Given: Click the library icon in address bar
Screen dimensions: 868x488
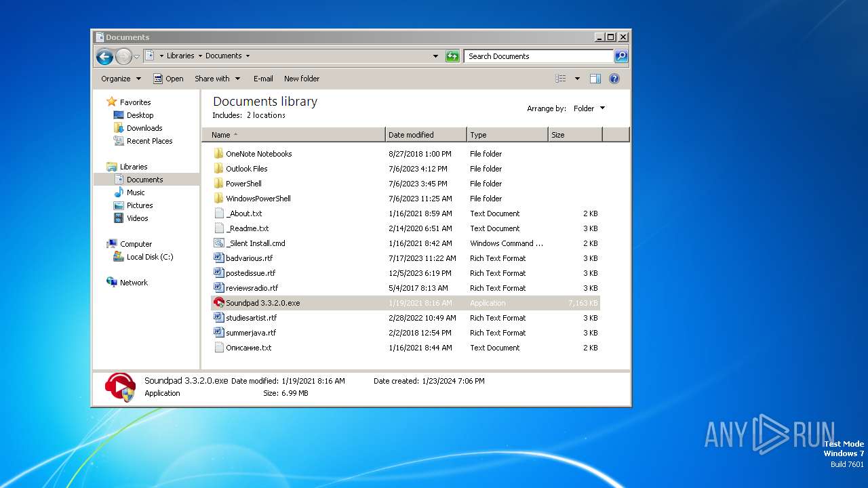Looking at the screenshot, I should point(149,56).
